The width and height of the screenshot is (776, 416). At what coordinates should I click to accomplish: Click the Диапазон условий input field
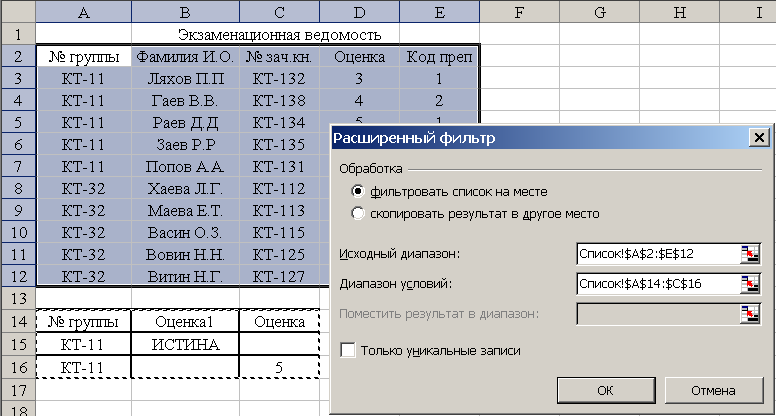pyautogui.click(x=659, y=284)
